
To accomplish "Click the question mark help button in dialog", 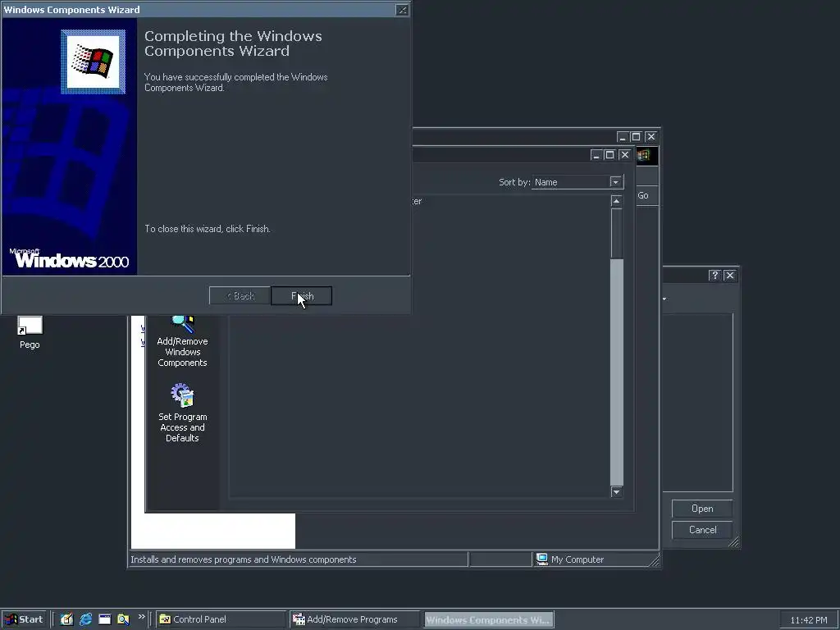I will point(714,276).
